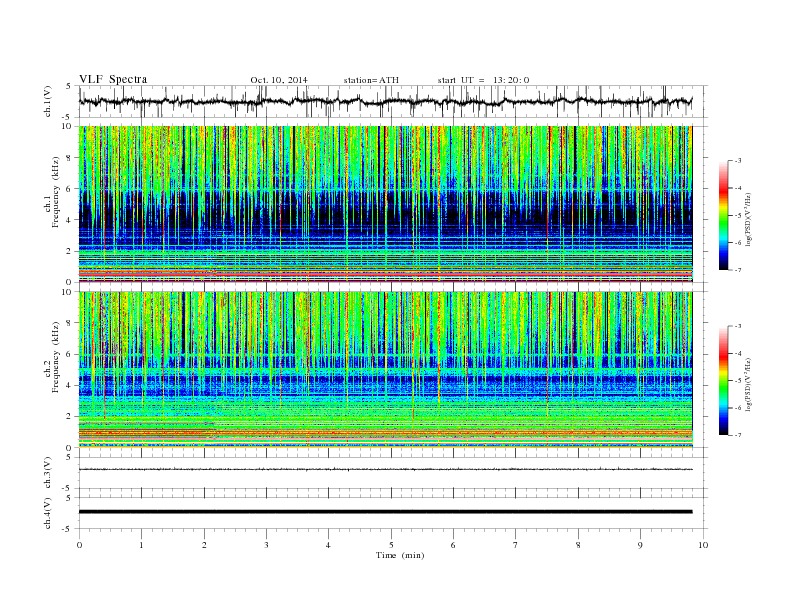Click the ch.3 voltage trace line
The image size is (792, 612).
click(385, 470)
